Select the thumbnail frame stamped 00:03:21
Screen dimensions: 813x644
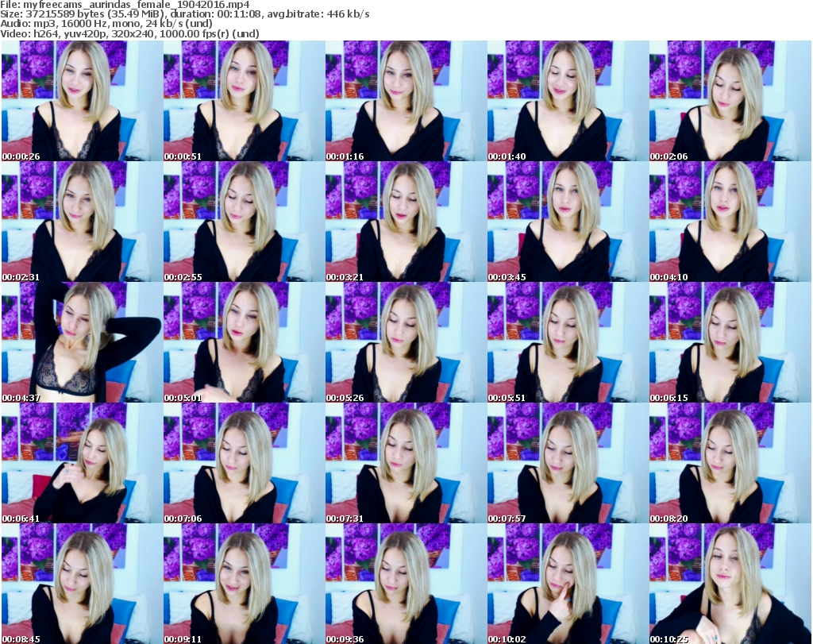tap(406, 222)
